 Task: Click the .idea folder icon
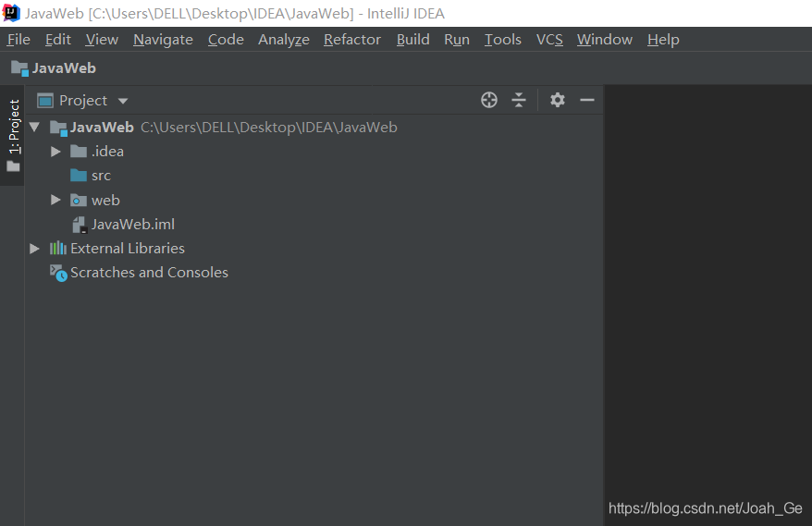(x=79, y=152)
